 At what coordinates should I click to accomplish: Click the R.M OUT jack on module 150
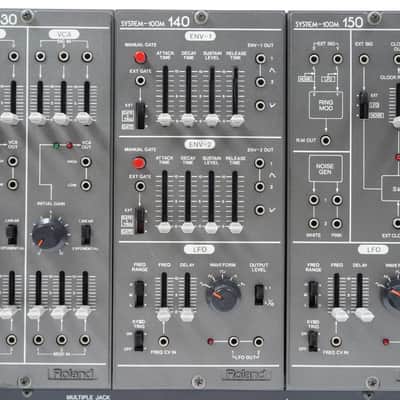click(325, 140)
